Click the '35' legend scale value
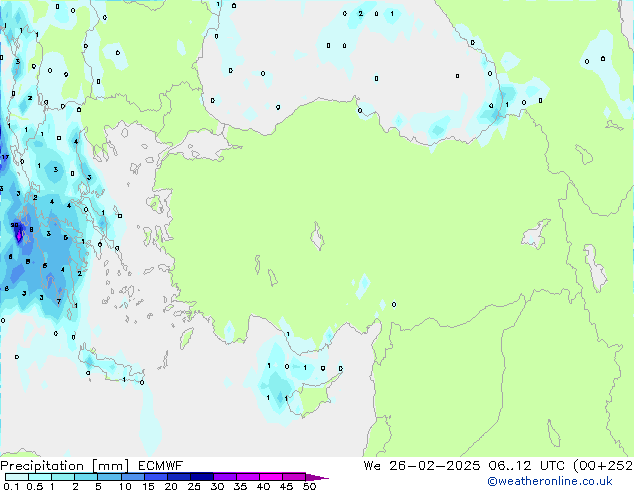 240,486
